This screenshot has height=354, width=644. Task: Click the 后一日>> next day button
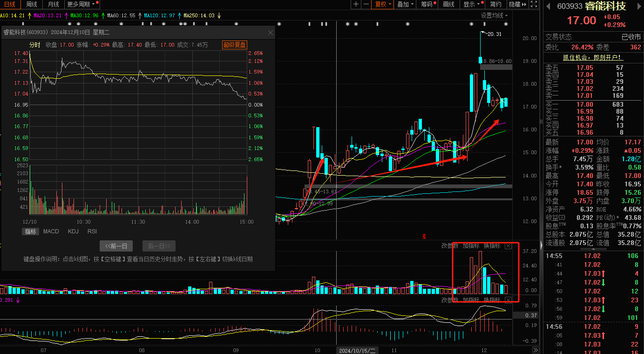click(159, 246)
